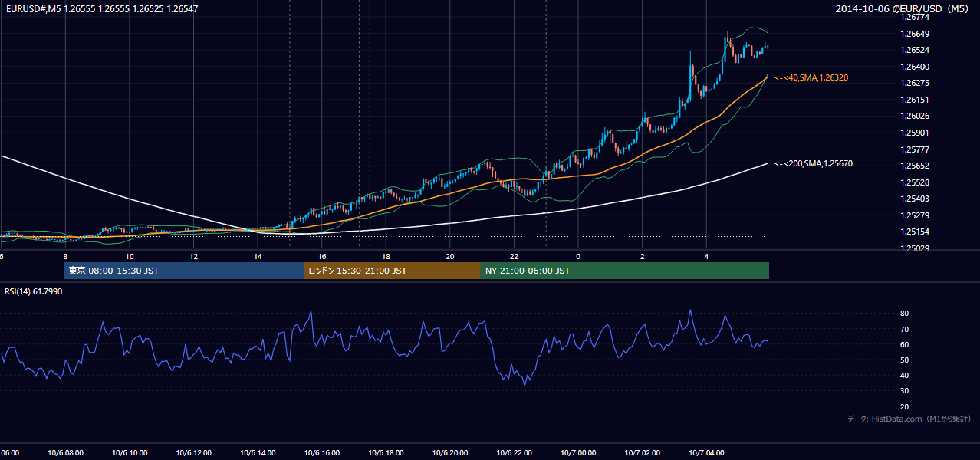Click the 10/6 22:00 bottom time label
The image size is (980, 460).
coord(514,453)
